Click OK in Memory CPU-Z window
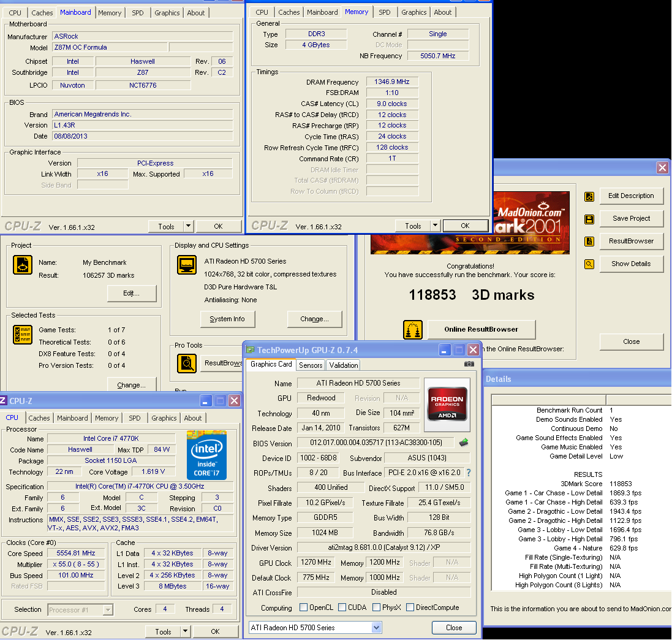 pyautogui.click(x=465, y=226)
